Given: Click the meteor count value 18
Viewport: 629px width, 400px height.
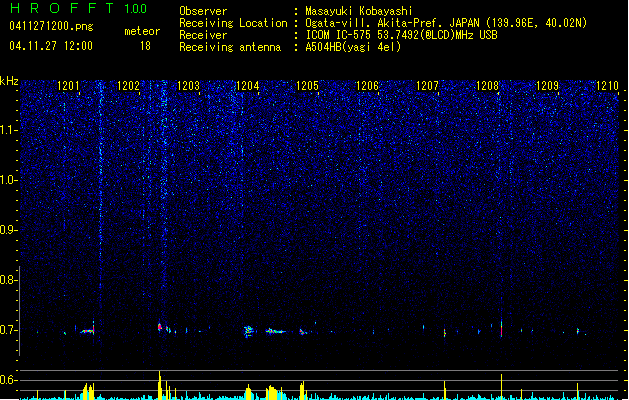Looking at the screenshot, I should tap(145, 46).
